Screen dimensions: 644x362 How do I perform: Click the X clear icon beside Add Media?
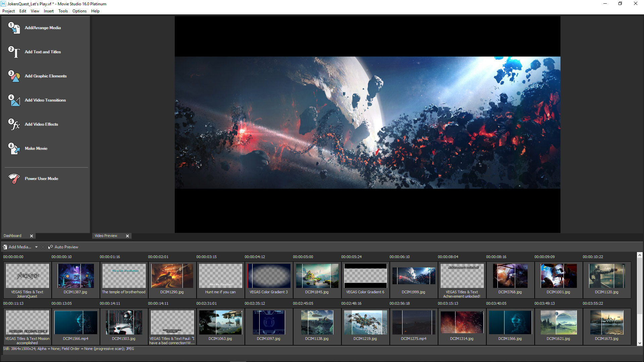click(x=43, y=247)
